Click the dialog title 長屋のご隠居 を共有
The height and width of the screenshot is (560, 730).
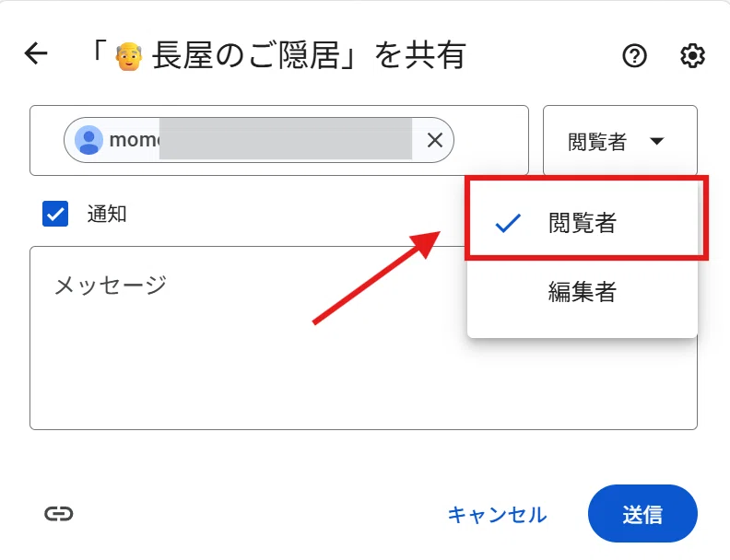(x=279, y=56)
